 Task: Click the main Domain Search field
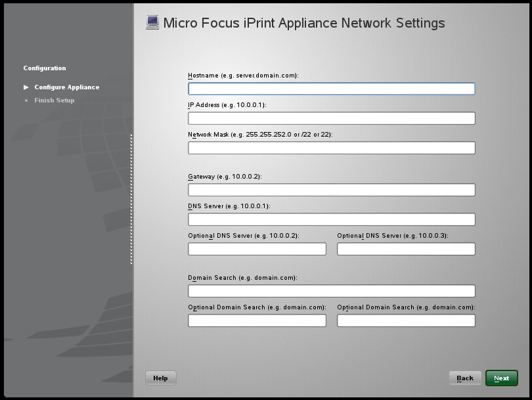[x=331, y=291]
